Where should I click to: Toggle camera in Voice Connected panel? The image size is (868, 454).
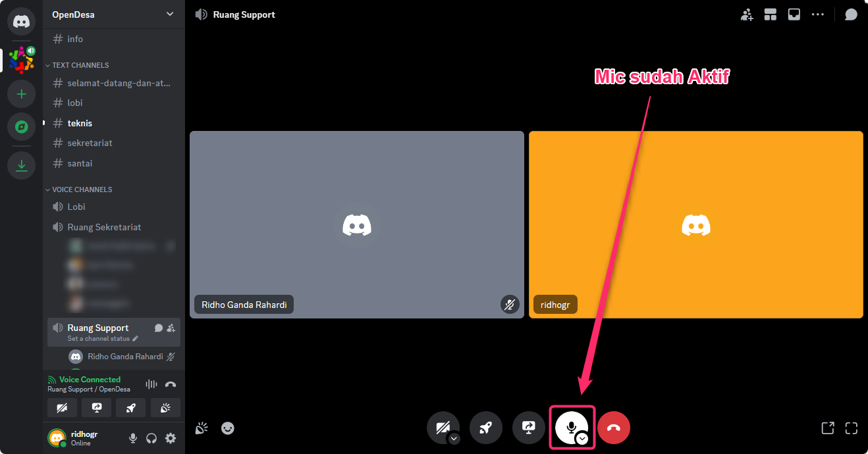pos(62,408)
